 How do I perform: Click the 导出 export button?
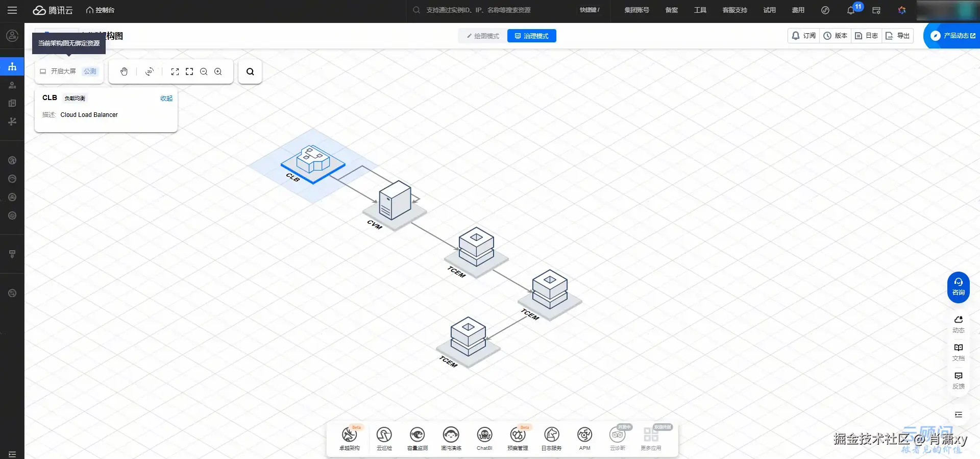pyautogui.click(x=897, y=36)
